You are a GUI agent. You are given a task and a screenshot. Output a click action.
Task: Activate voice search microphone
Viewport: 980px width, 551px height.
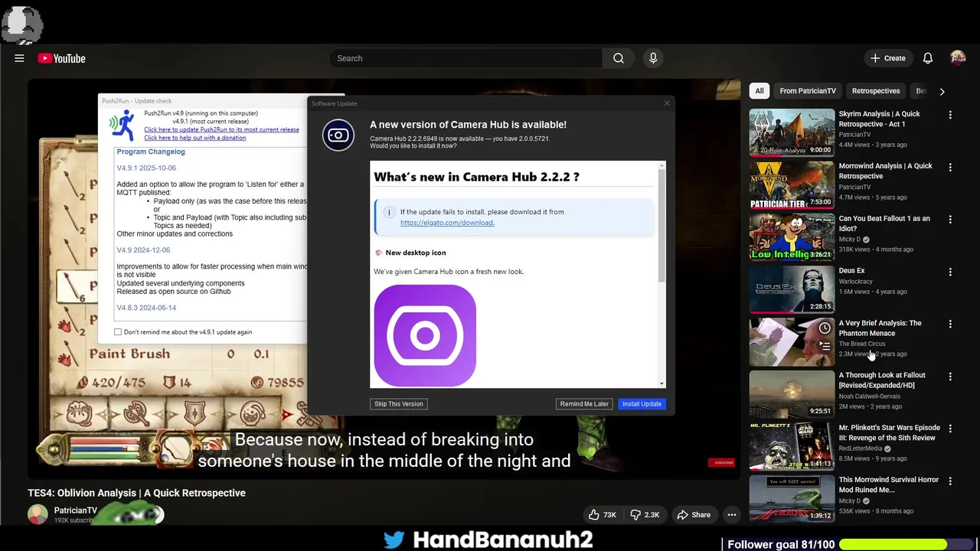pyautogui.click(x=653, y=58)
